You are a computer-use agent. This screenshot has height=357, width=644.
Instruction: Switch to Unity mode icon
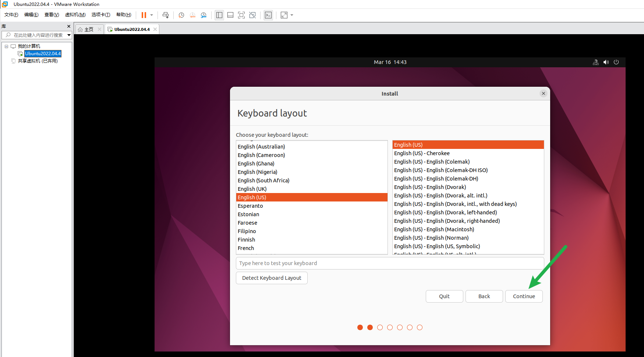[252, 15]
